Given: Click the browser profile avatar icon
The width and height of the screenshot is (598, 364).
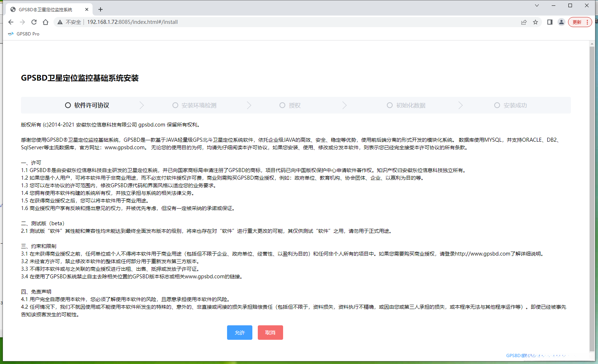Looking at the screenshot, I should click(561, 22).
